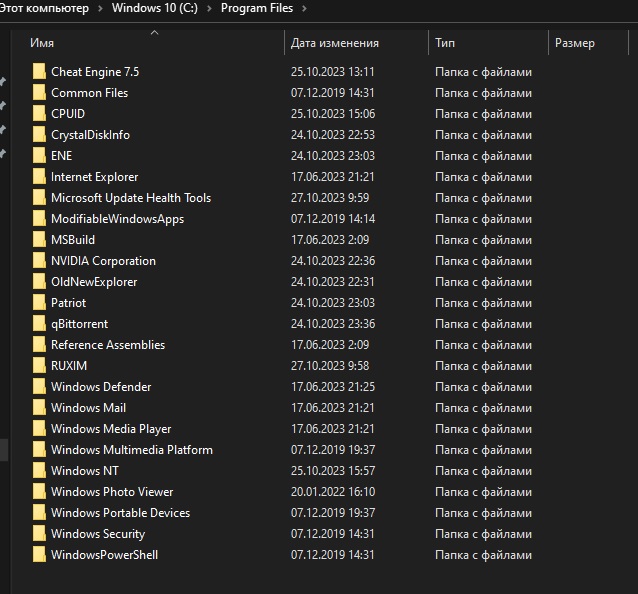Select the ENE folder icon
The image size is (638, 594).
pos(39,156)
